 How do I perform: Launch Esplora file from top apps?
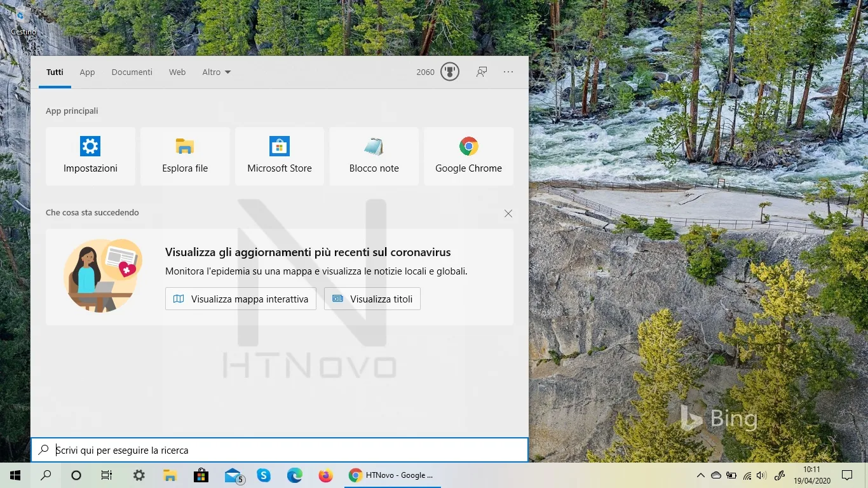pyautogui.click(x=185, y=156)
